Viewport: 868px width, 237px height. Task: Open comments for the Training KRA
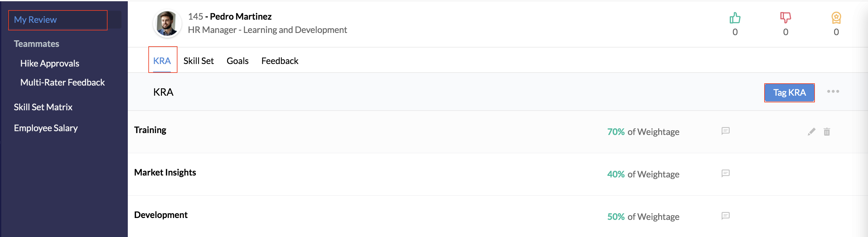click(x=725, y=131)
